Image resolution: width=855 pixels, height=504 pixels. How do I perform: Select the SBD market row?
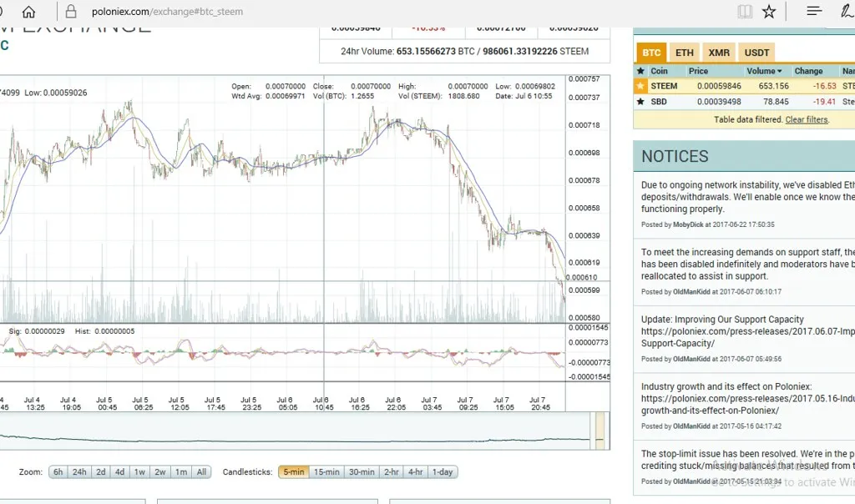tap(744, 102)
